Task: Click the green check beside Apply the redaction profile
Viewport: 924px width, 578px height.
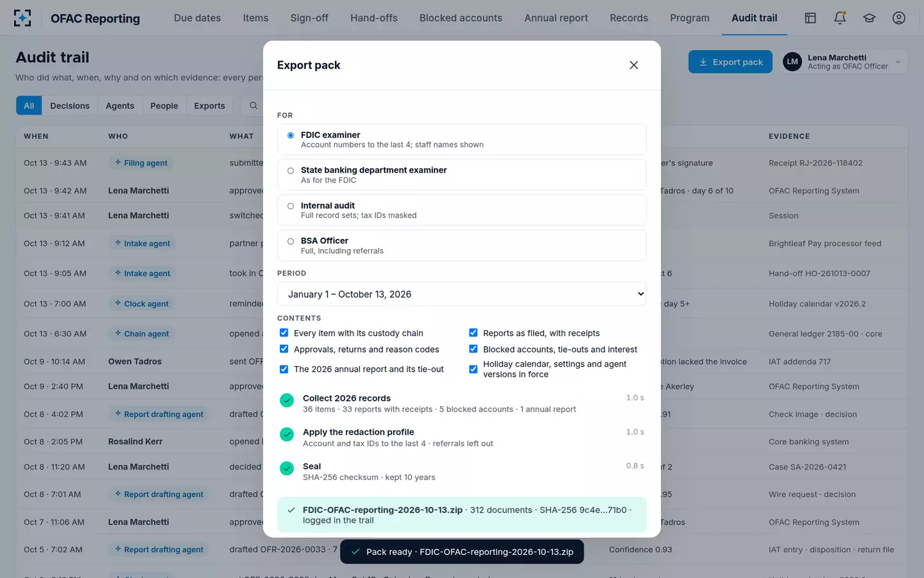Action: (x=287, y=435)
